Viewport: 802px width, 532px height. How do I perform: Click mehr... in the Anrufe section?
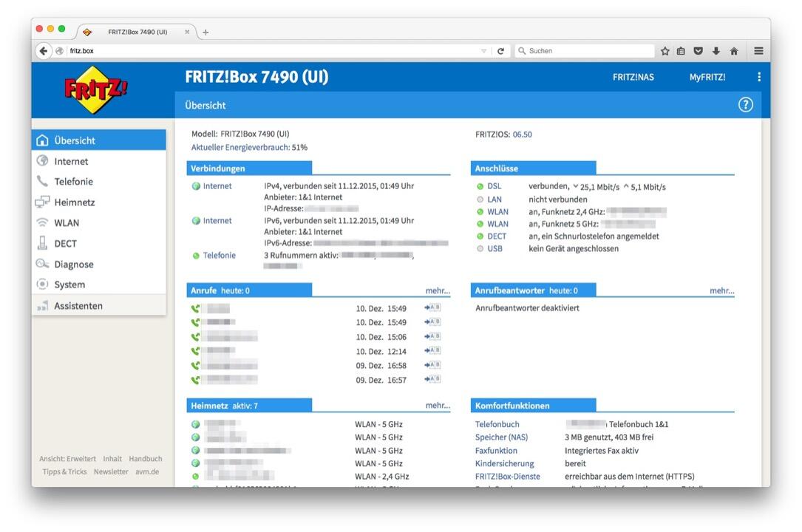coord(438,290)
